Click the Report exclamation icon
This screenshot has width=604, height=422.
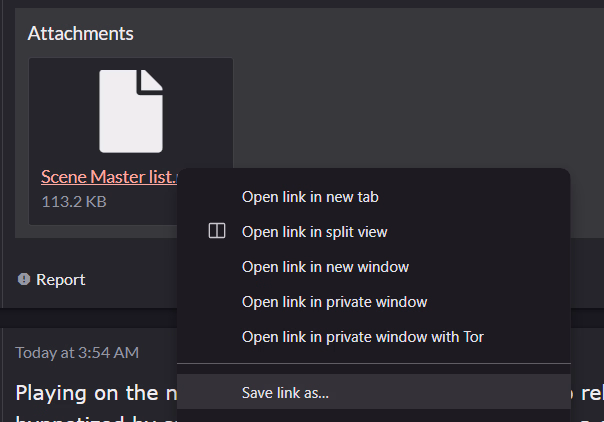(24, 280)
